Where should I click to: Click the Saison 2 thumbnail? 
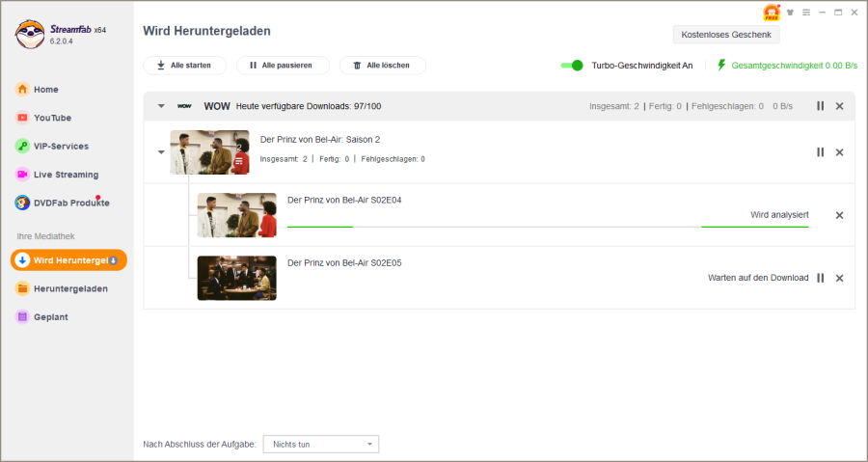209,152
